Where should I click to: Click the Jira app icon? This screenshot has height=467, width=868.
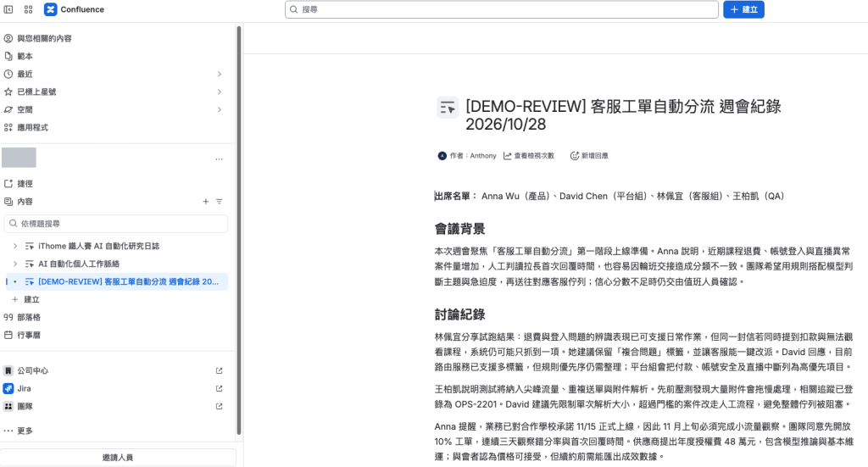pyautogui.click(x=8, y=388)
